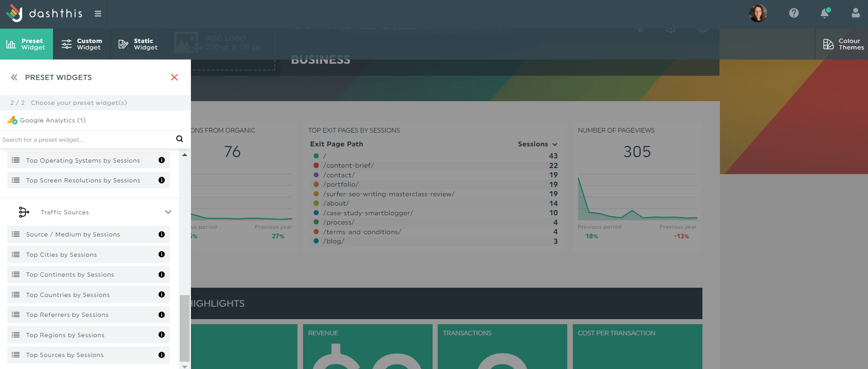Image resolution: width=868 pixels, height=369 pixels.
Task: Switch to the Custom Widget tab
Action: coord(82,44)
